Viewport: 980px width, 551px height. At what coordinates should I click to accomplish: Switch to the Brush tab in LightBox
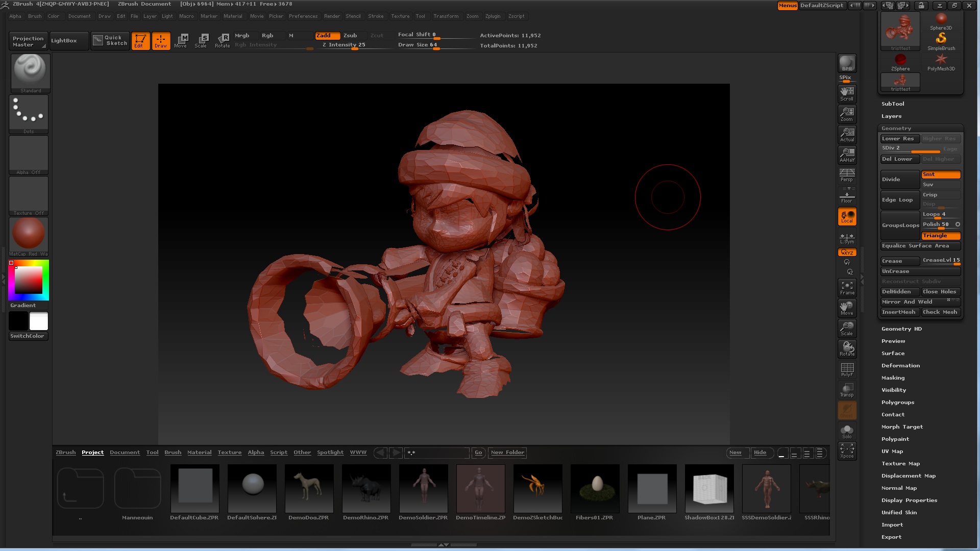pos(173,453)
